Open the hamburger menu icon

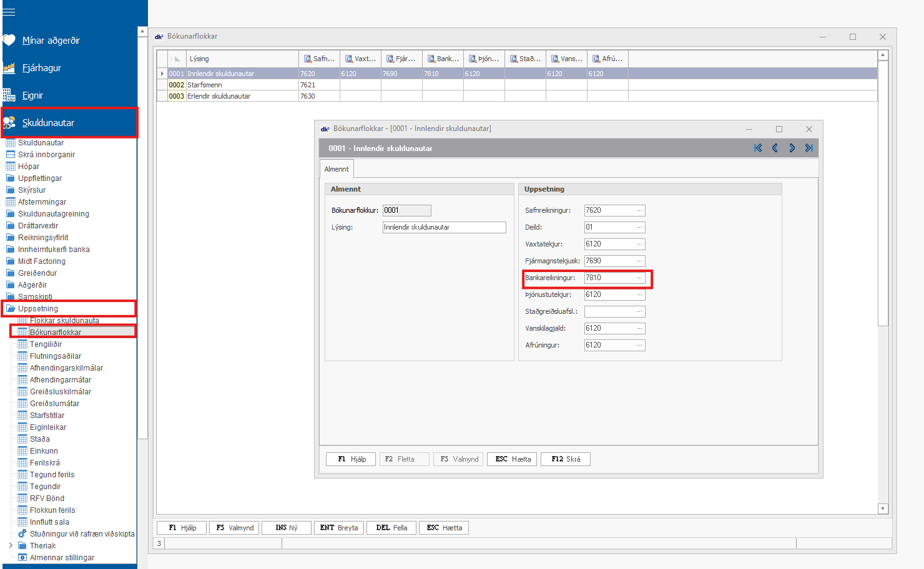tap(9, 12)
